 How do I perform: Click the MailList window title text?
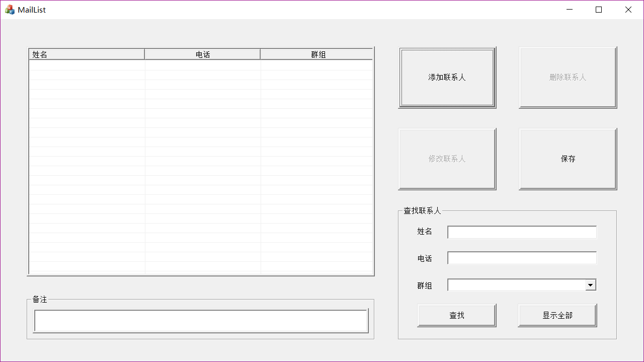pyautogui.click(x=32, y=10)
